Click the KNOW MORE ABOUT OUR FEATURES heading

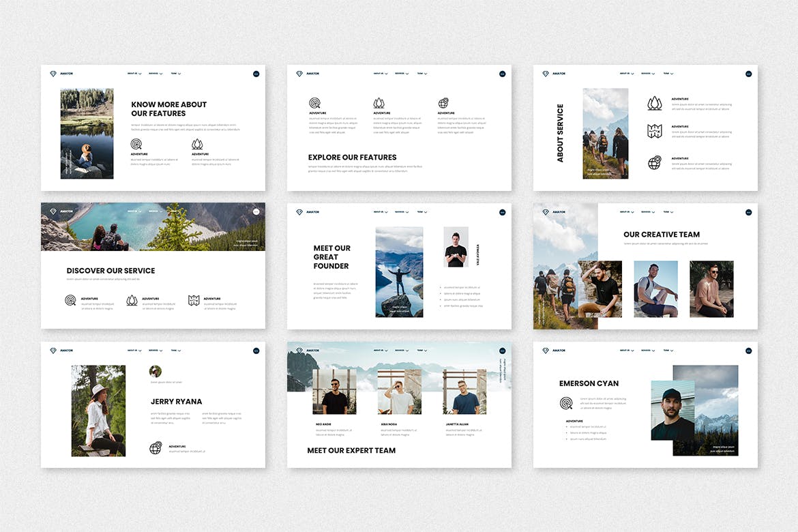tap(168, 108)
